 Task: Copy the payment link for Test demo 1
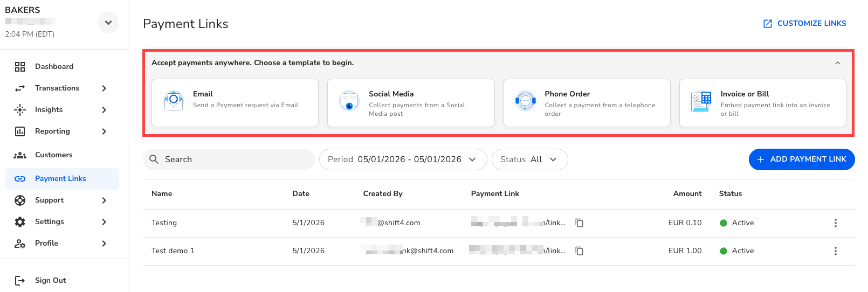[580, 251]
